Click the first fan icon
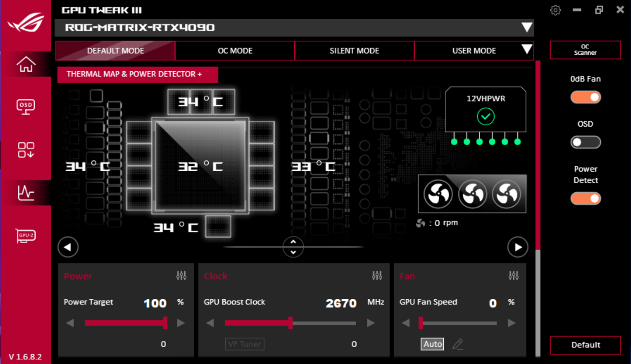The width and height of the screenshot is (631, 364). (438, 194)
